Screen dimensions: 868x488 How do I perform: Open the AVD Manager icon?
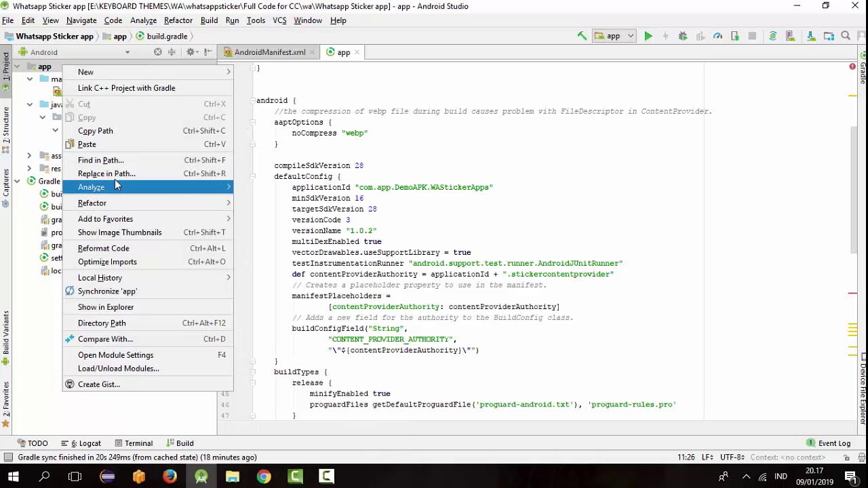(x=791, y=36)
